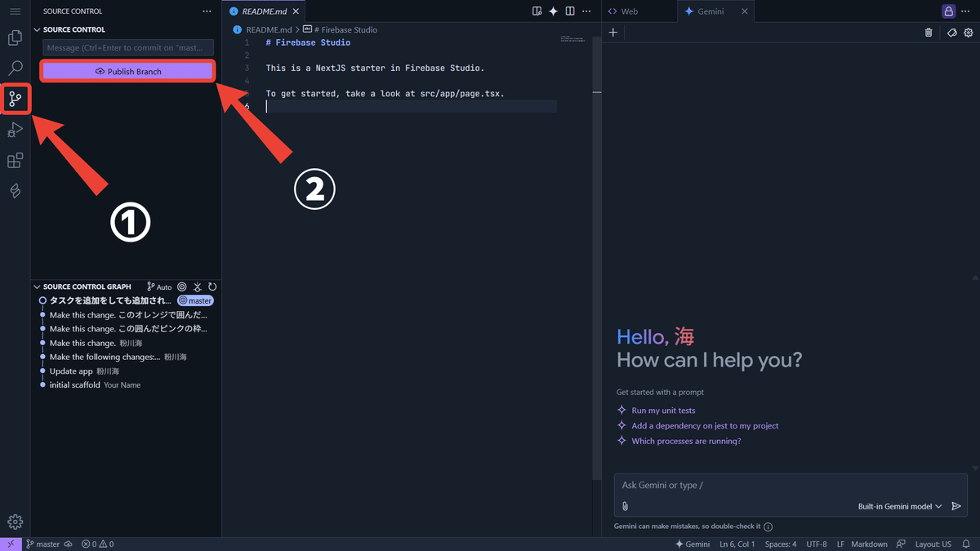Open the Search view in activity bar
Viewport: 980px width, 551px height.
pos(15,68)
